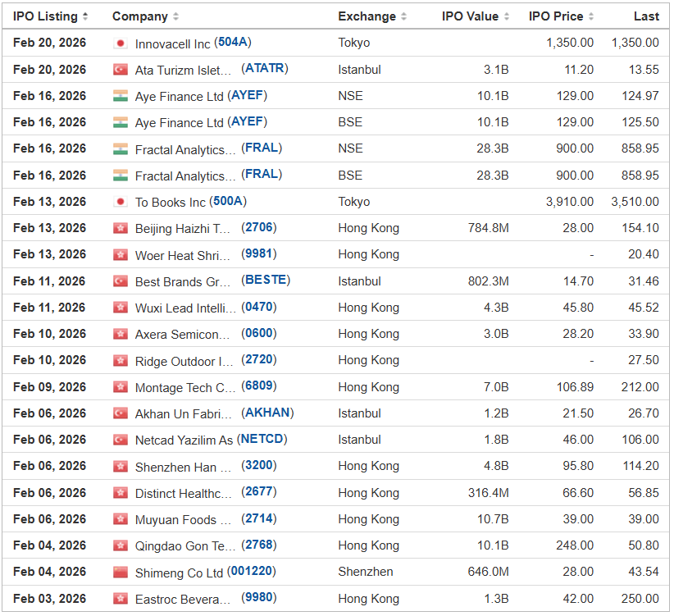Image resolution: width=674 pixels, height=616 pixels.
Task: Click IPO value 316.4M cell
Action: point(489,493)
